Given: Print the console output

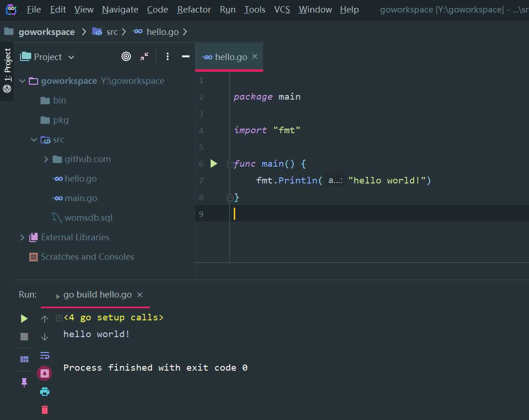Looking at the screenshot, I should [45, 392].
